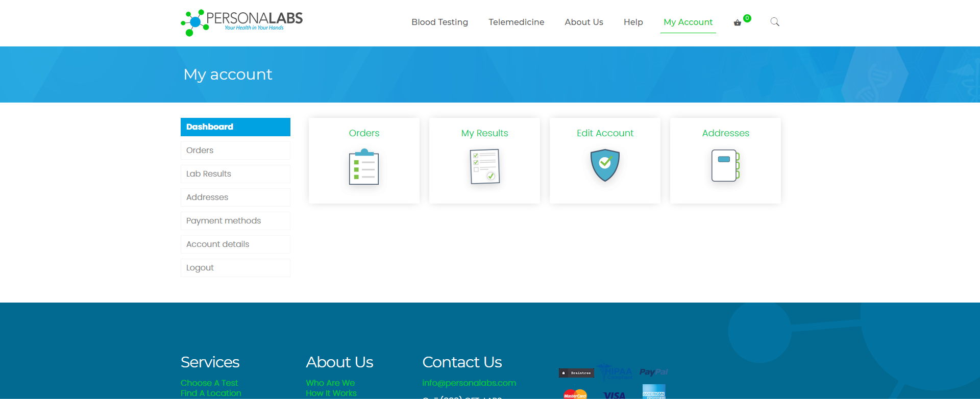
Task: Open the Blood Testing menu
Action: click(439, 22)
